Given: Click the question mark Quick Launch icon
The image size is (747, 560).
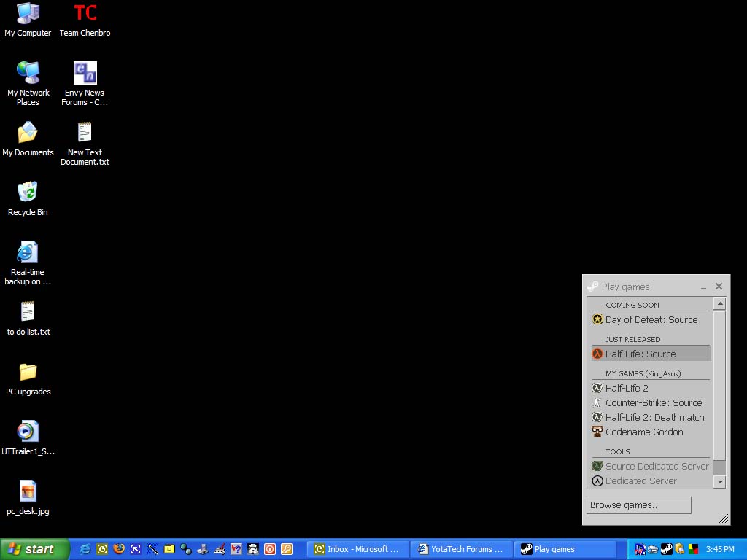Looking at the screenshot, I should coord(236,549).
